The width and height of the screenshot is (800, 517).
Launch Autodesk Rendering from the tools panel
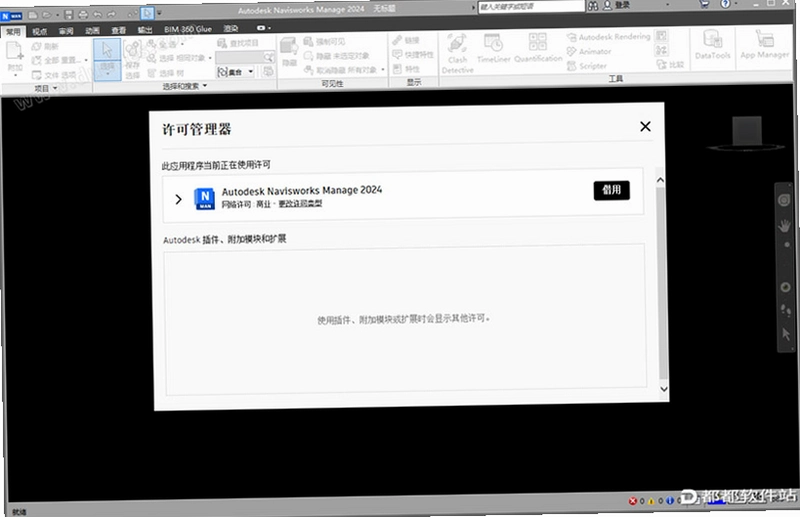(609, 37)
